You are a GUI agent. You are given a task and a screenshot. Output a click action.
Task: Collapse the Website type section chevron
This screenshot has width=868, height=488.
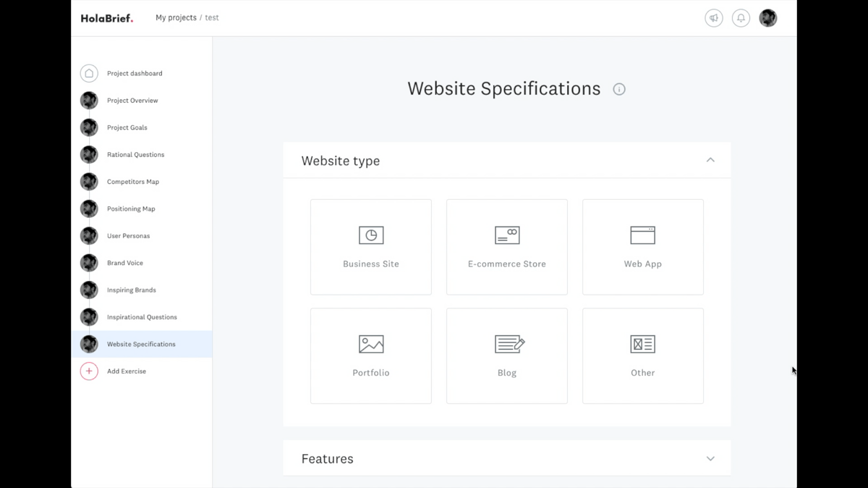(710, 160)
